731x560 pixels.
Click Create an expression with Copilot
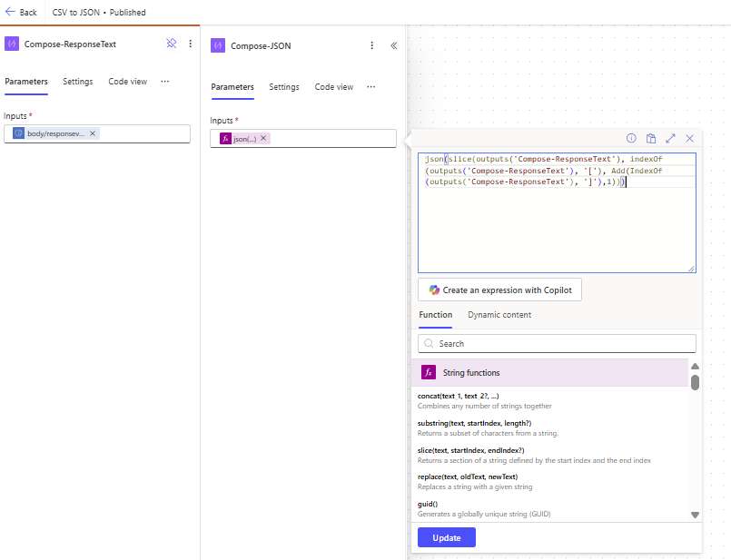(x=499, y=290)
